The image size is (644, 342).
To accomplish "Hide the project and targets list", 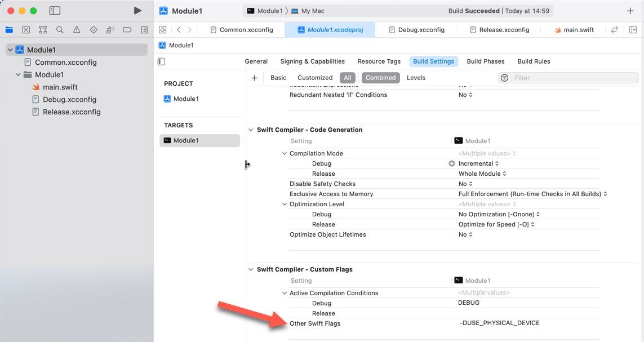I will [x=161, y=61].
